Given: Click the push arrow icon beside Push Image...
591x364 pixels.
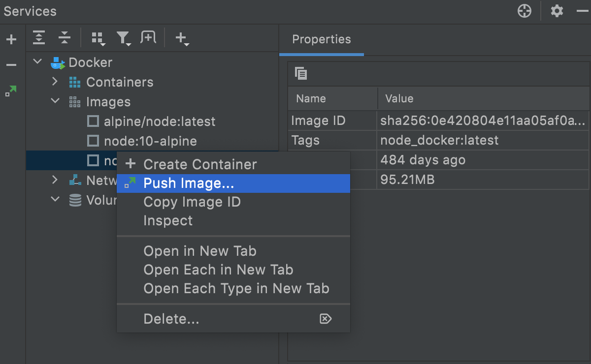Looking at the screenshot, I should [130, 182].
